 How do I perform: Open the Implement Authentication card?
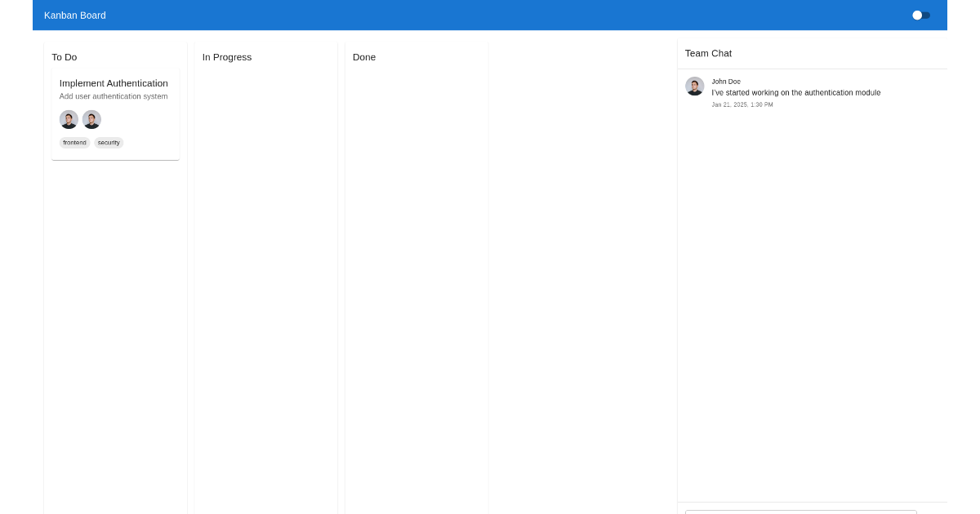click(x=115, y=113)
